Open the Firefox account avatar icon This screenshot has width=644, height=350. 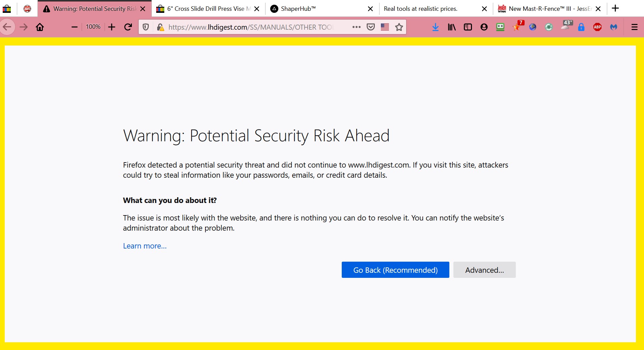pyautogui.click(x=484, y=27)
